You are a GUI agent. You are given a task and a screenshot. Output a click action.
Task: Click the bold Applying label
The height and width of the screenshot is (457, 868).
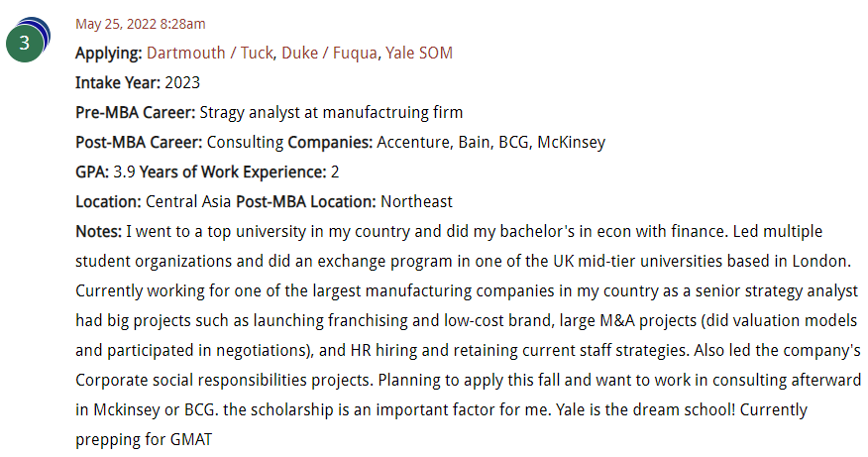pos(109,53)
